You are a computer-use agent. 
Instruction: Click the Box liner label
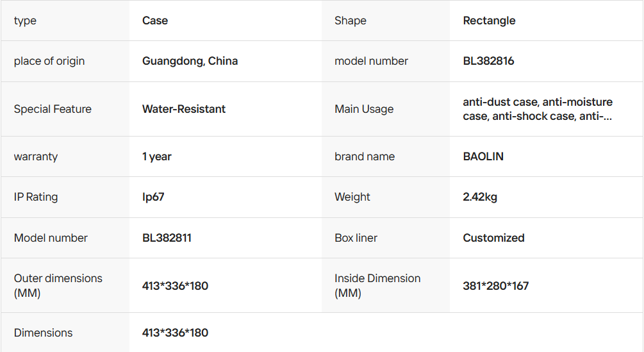pyautogui.click(x=356, y=238)
